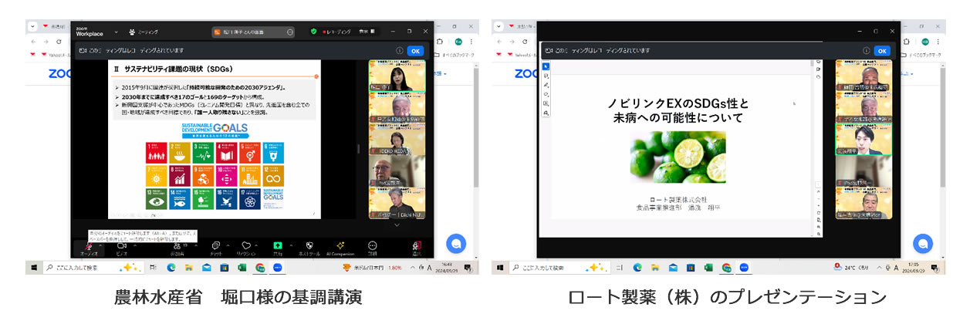Click the Recording indicator in left Zoom title bar
980x331 pixels.
point(337,32)
